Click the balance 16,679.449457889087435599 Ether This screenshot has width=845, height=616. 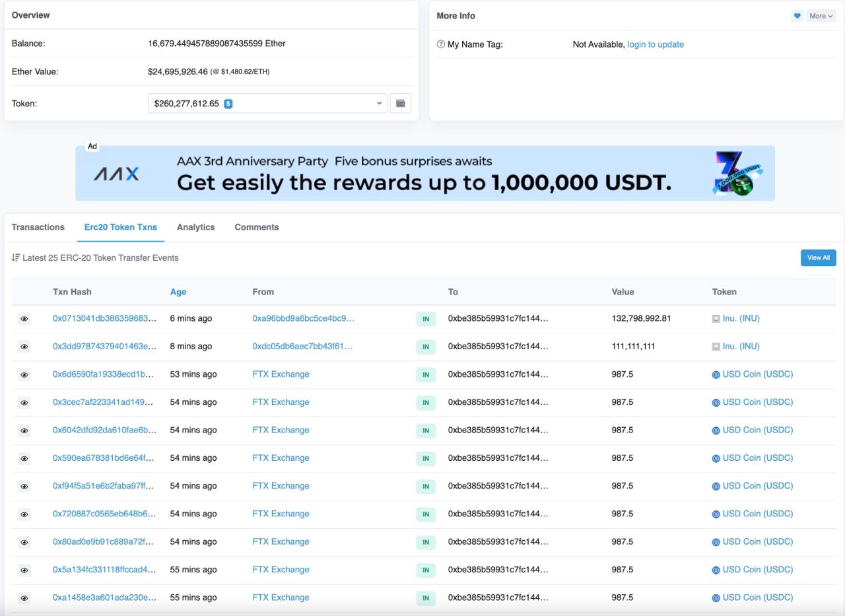[217, 44]
